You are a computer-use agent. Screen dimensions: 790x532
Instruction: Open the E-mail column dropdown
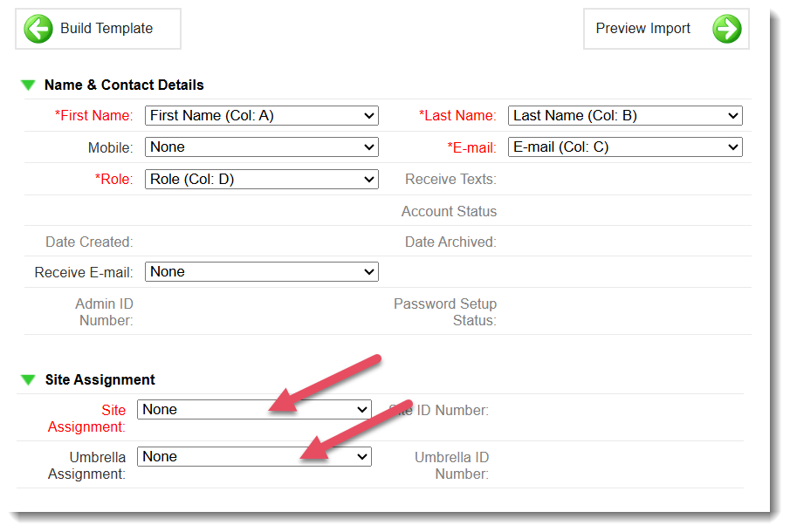[625, 147]
